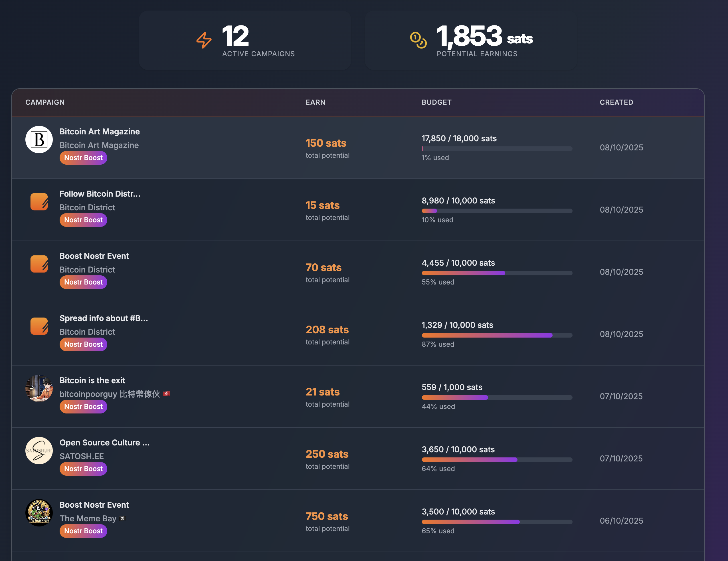Click Nostr Boost badge under Bitcoin is the exit

83,406
